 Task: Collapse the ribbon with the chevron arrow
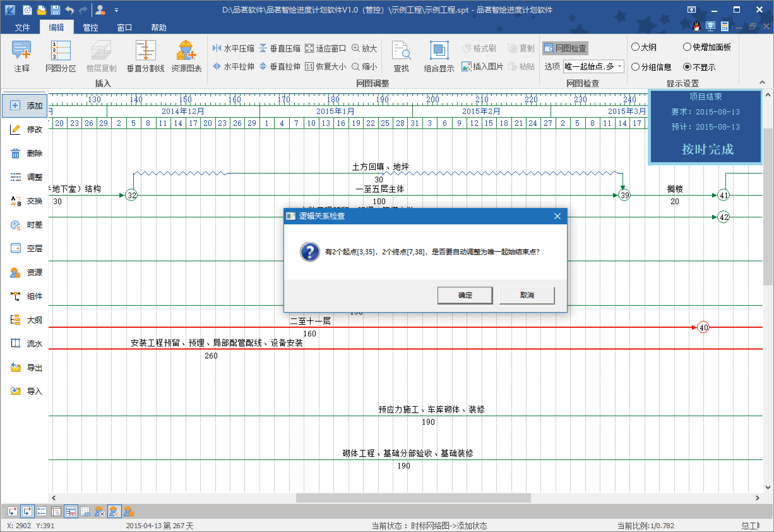pyautogui.click(x=762, y=82)
